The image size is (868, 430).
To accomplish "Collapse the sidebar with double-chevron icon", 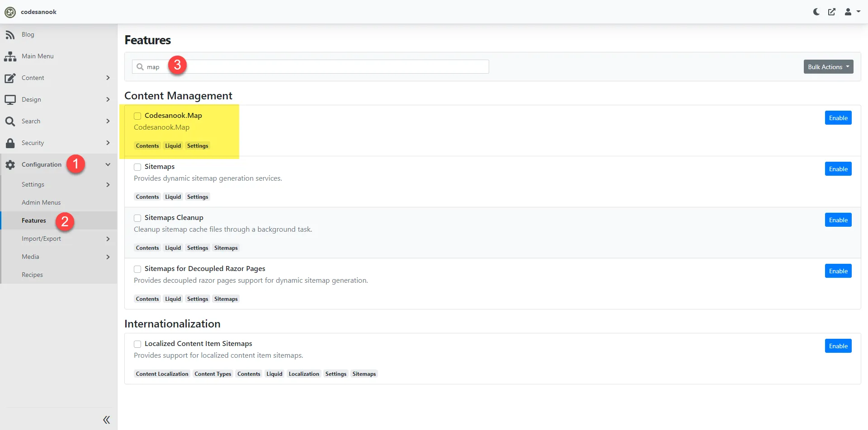I will [x=106, y=420].
